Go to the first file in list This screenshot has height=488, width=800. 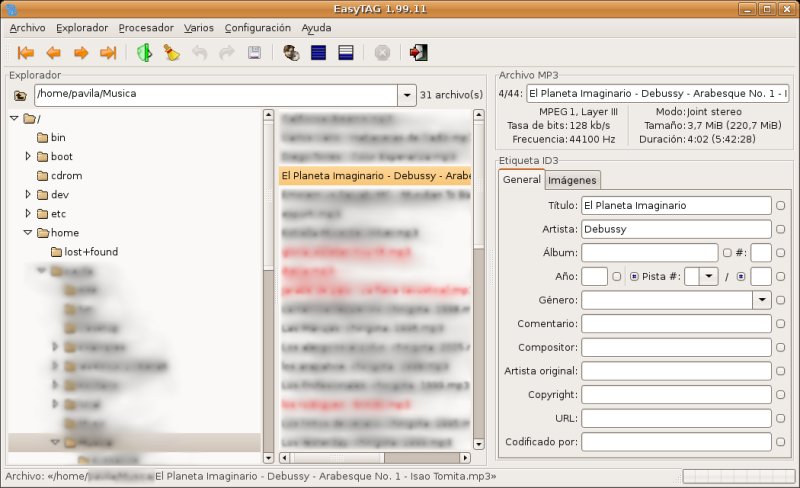[25, 53]
